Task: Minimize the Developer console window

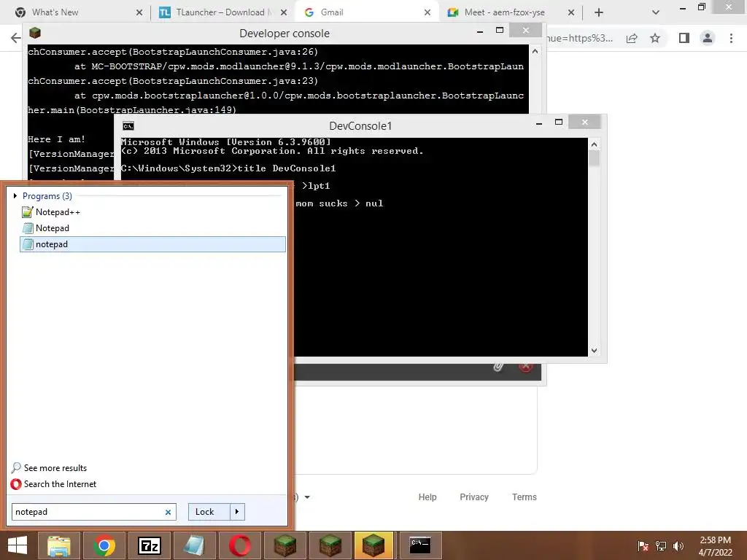Action: 480,31
